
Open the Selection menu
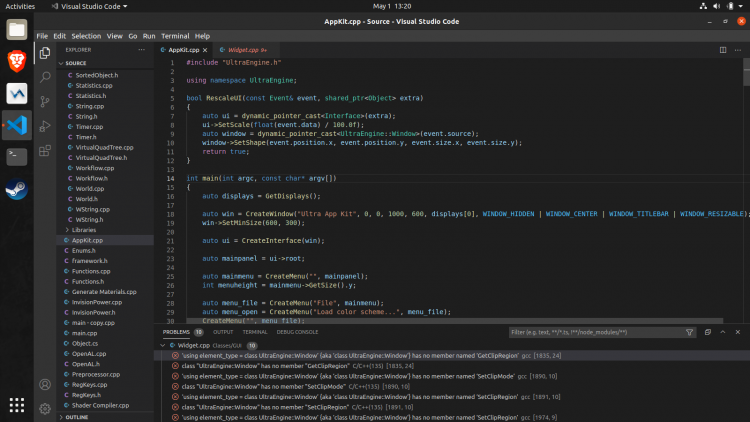pyautogui.click(x=86, y=36)
